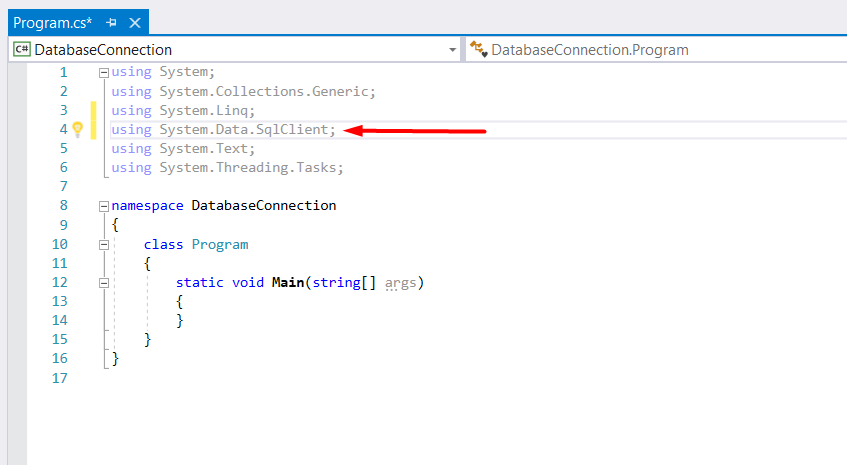The image size is (847, 465).
Task: Click the Main method name
Action: (x=288, y=283)
